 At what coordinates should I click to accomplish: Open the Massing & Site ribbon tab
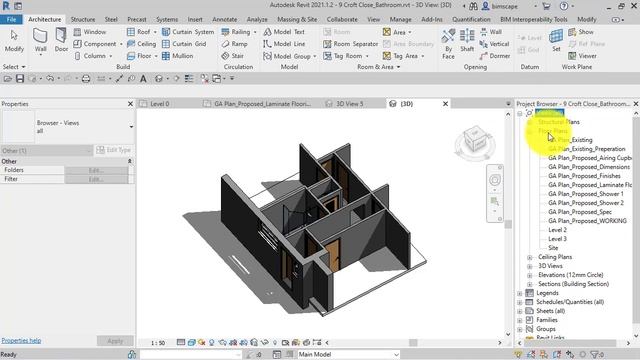pos(297,19)
